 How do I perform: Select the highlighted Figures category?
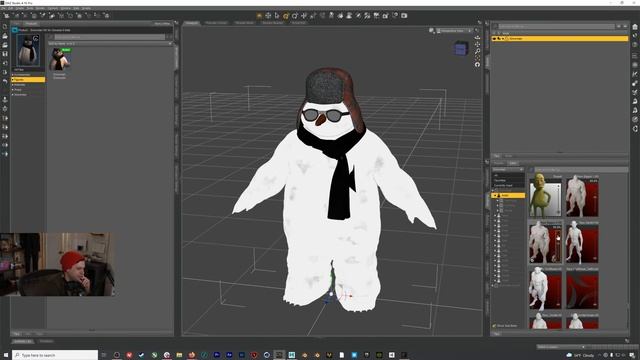coord(28,80)
